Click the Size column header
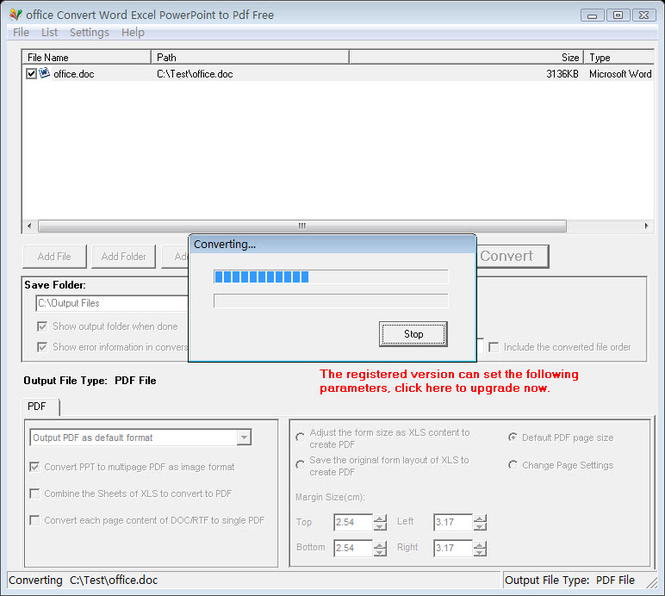The width and height of the screenshot is (665, 596). pos(467,57)
